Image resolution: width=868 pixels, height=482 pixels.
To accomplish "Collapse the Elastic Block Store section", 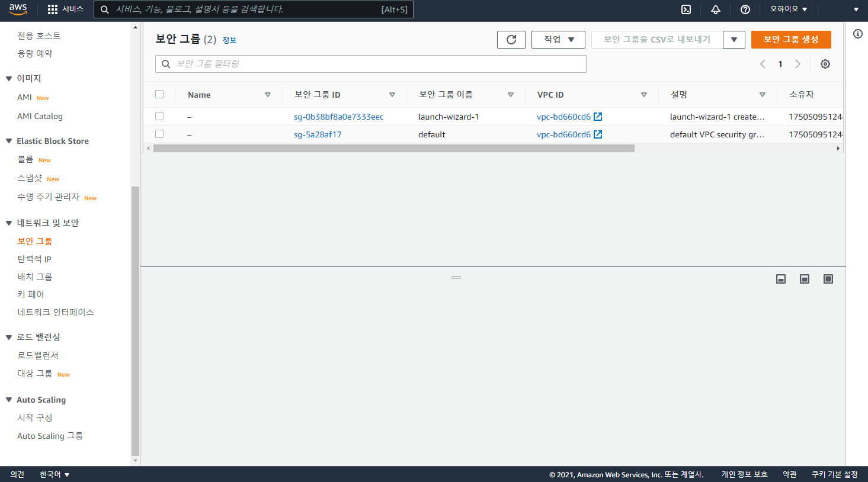I will 9,141.
